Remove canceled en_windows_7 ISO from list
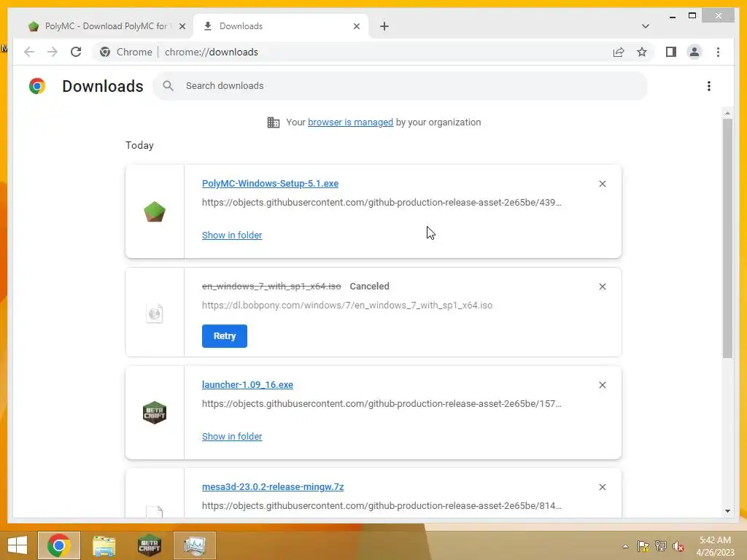Viewport: 747px width, 560px height. pos(602,287)
